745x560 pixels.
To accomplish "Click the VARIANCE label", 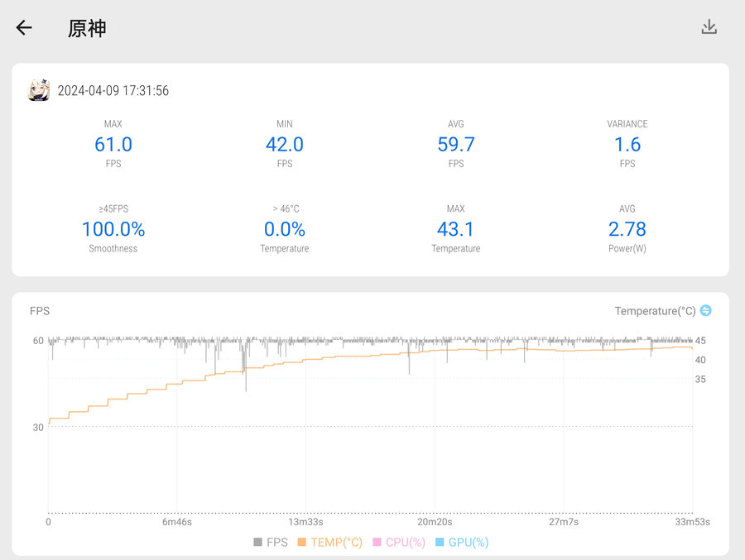I will (627, 124).
